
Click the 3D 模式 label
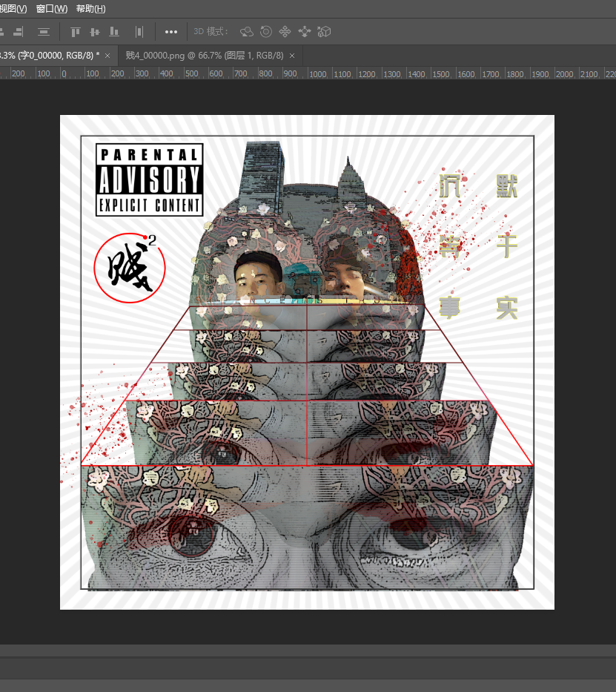point(211,32)
